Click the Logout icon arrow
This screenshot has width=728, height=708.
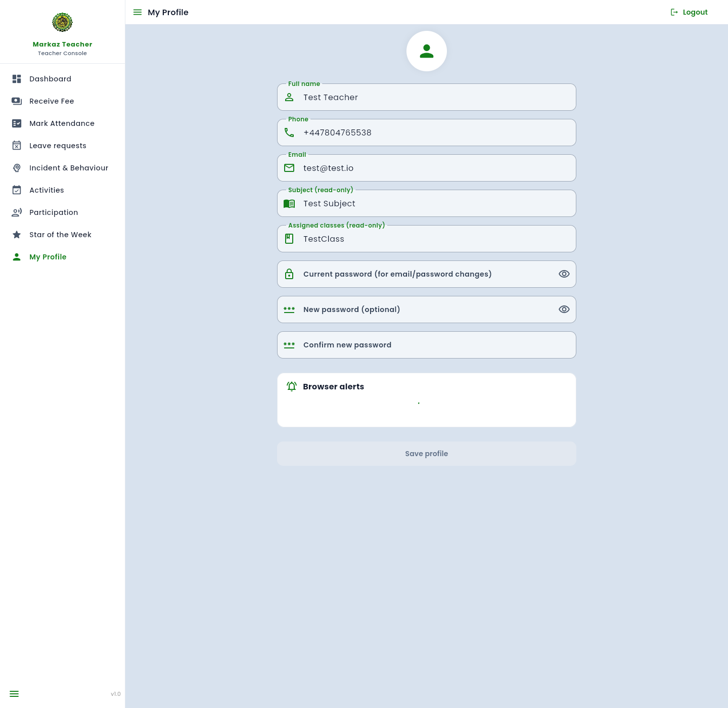pyautogui.click(x=674, y=12)
